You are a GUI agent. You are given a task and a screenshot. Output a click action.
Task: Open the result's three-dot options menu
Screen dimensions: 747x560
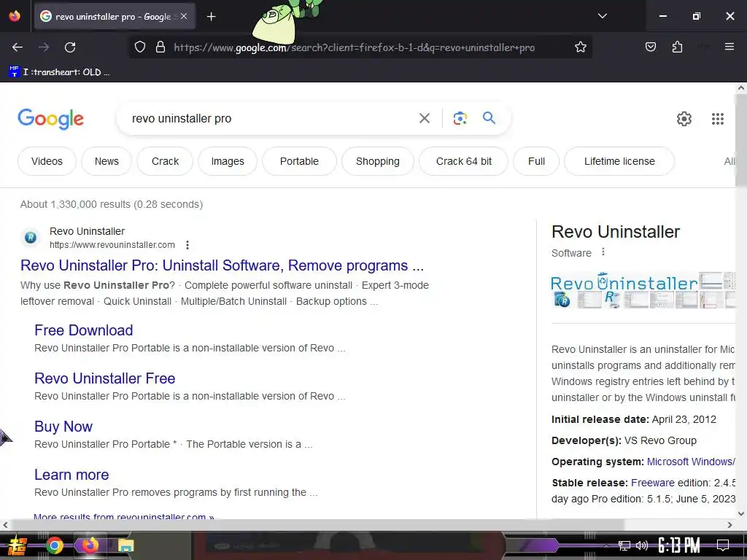pyautogui.click(x=187, y=245)
